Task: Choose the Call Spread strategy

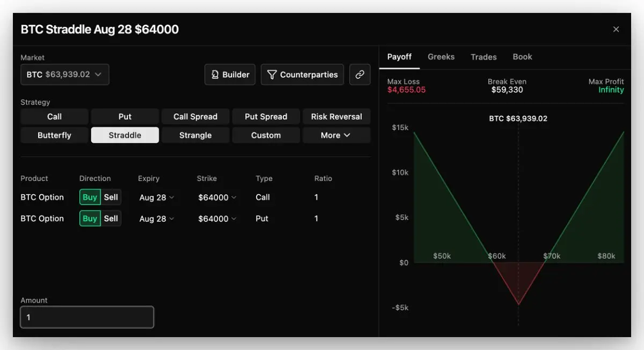Action: click(195, 116)
